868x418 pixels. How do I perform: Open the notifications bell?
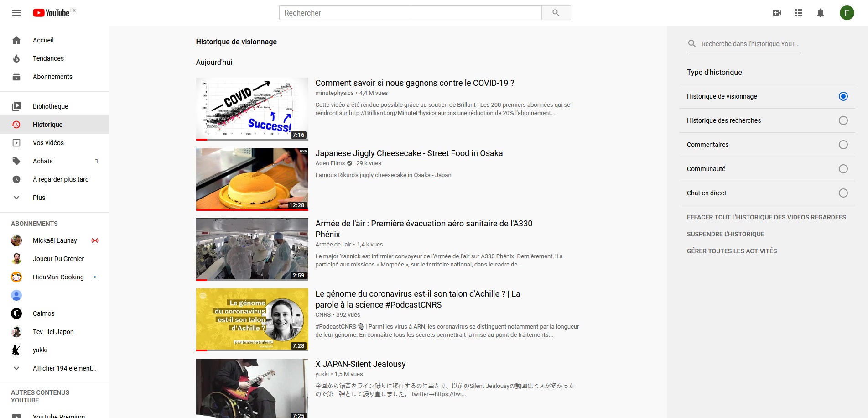821,13
